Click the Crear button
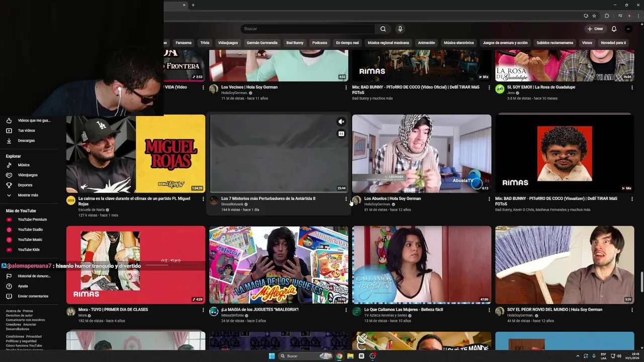Screen dimensions: 644x362 point(595,29)
